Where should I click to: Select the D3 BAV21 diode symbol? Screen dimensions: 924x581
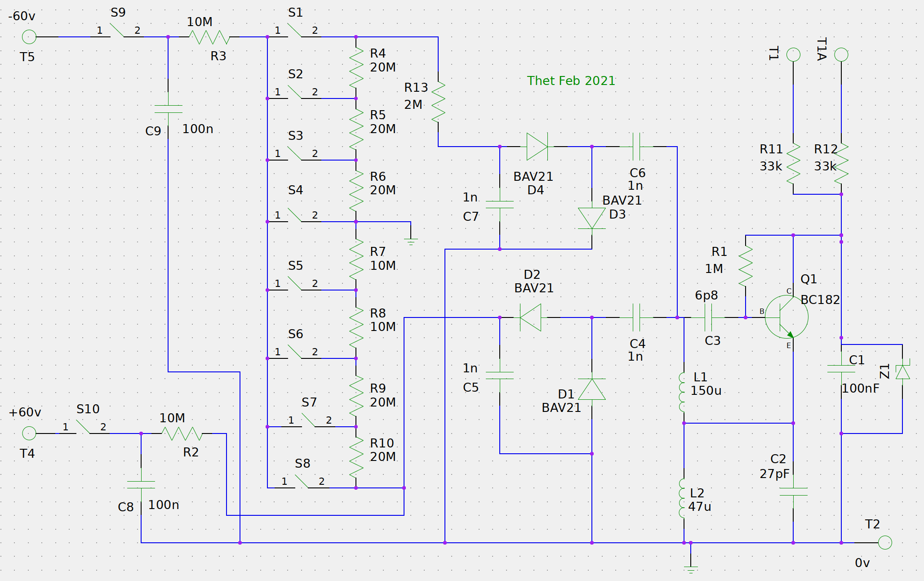click(592, 218)
